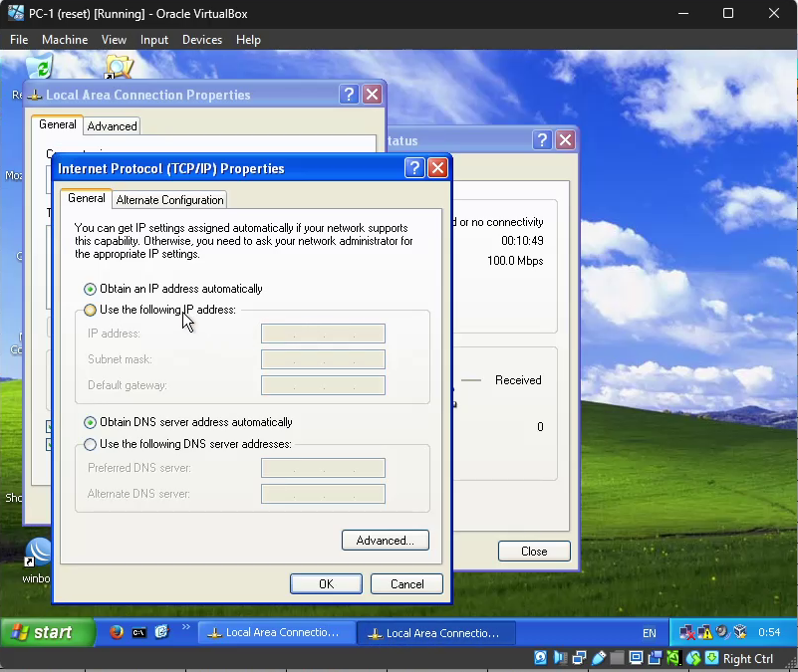Click the VirtualBox mouse integration status icon
The height and width of the screenshot is (672, 798).
[x=693, y=658]
